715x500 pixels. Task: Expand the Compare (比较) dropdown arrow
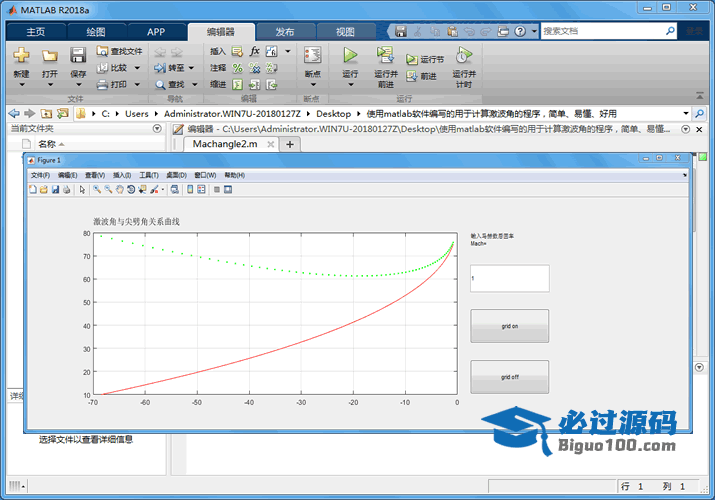pyautogui.click(x=137, y=68)
